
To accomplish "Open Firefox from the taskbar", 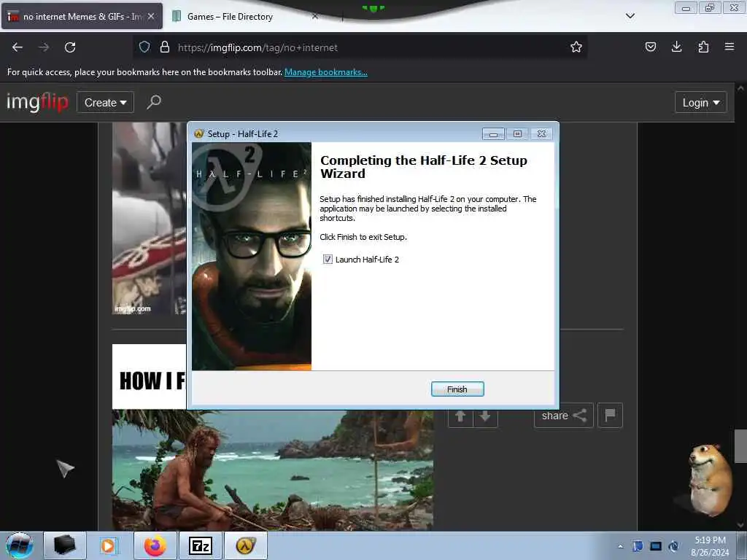I will pos(155,545).
